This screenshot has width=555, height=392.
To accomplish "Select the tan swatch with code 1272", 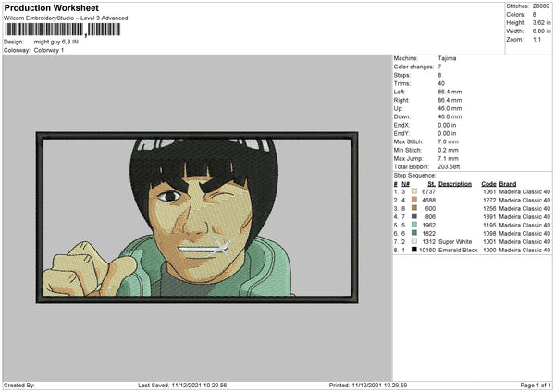I will pyautogui.click(x=413, y=200).
